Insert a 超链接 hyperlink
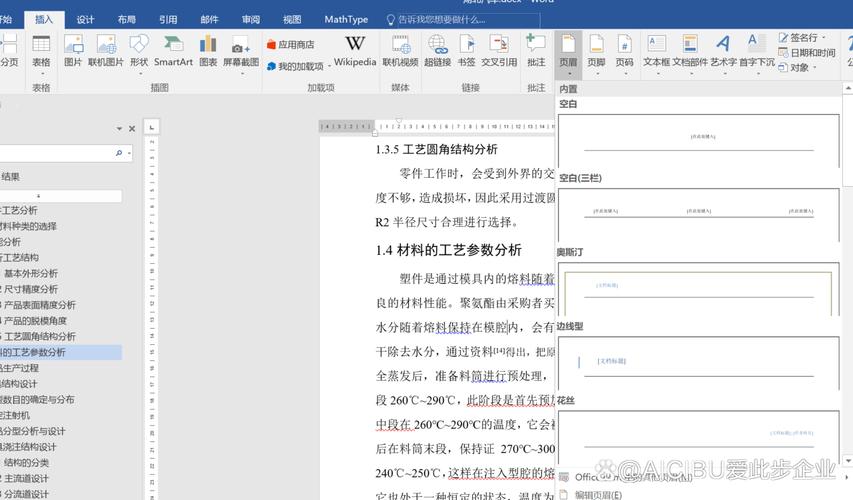The width and height of the screenshot is (853, 500). click(x=437, y=51)
